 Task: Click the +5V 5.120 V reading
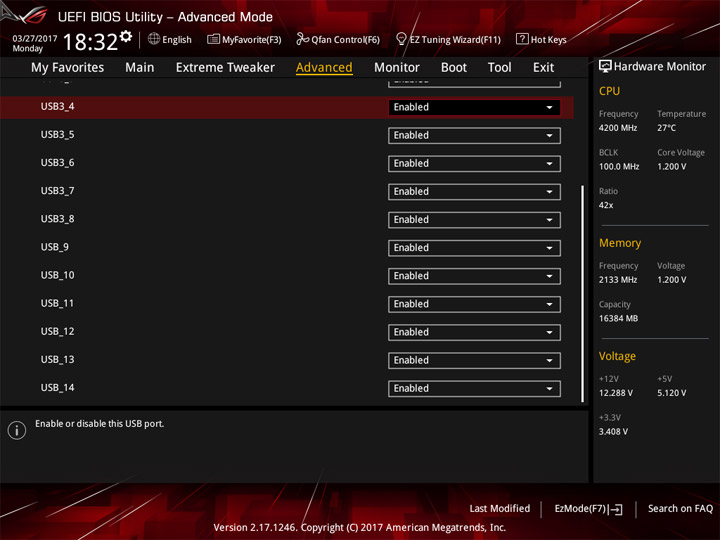pos(671,393)
